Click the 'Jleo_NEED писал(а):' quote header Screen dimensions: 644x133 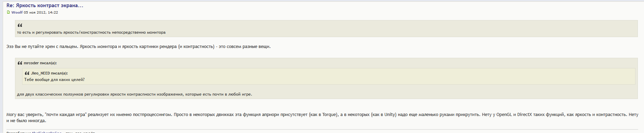click(49, 73)
